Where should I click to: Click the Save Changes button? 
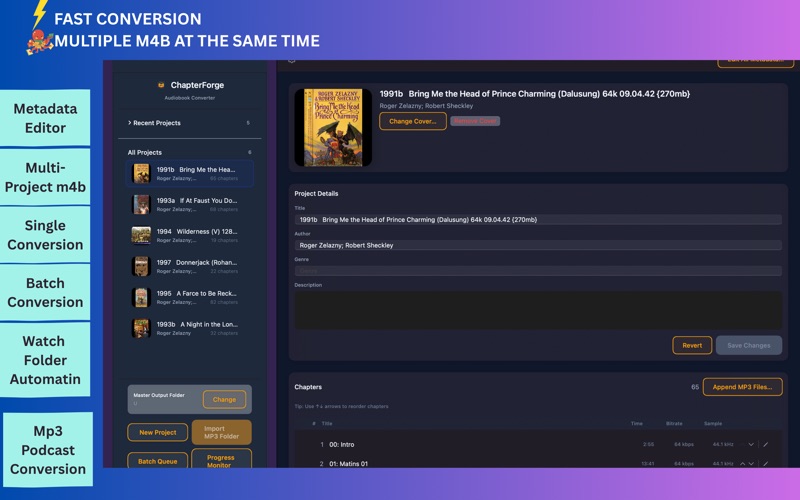pyautogui.click(x=748, y=345)
